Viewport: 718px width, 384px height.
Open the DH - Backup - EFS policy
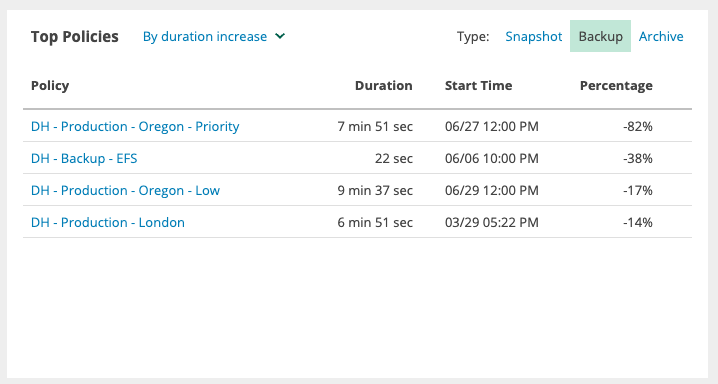click(x=84, y=158)
